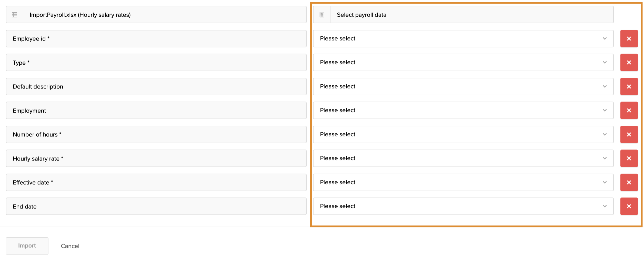644x261 pixels.
Task: Open Default description select dropdown
Action: [x=463, y=86]
